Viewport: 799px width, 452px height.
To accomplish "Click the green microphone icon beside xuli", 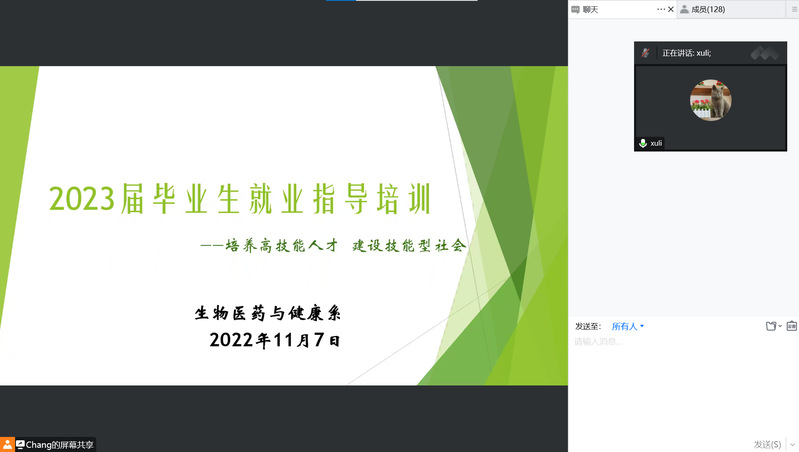I will 643,143.
